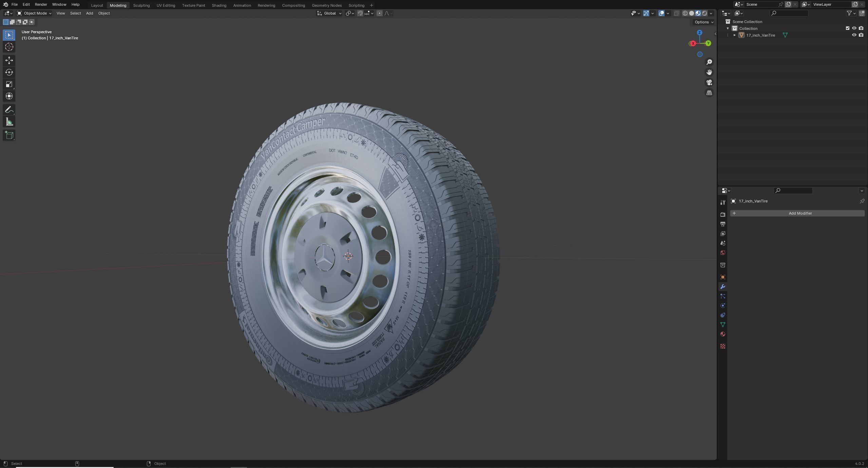Activate the 3D Cursor tool
The height and width of the screenshot is (468, 868).
pyautogui.click(x=9, y=47)
